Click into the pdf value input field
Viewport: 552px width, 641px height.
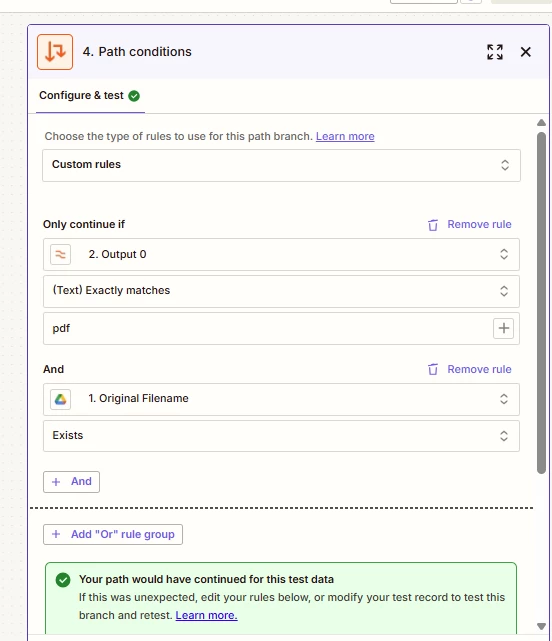point(268,328)
